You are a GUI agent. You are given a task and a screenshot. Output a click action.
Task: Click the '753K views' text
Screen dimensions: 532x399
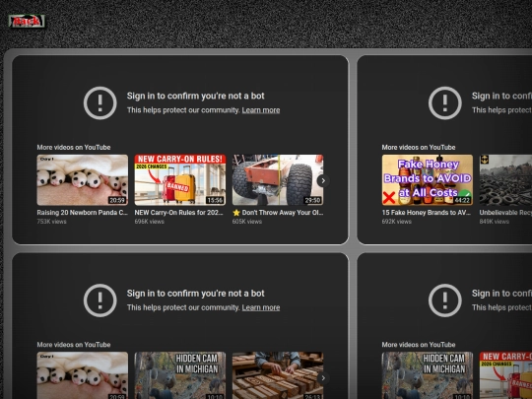click(x=51, y=222)
